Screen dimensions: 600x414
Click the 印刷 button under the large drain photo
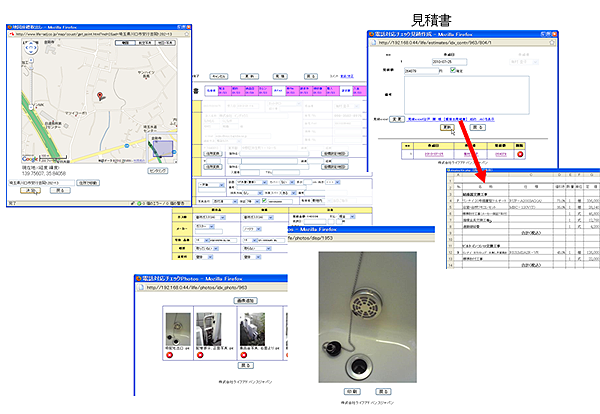352,391
